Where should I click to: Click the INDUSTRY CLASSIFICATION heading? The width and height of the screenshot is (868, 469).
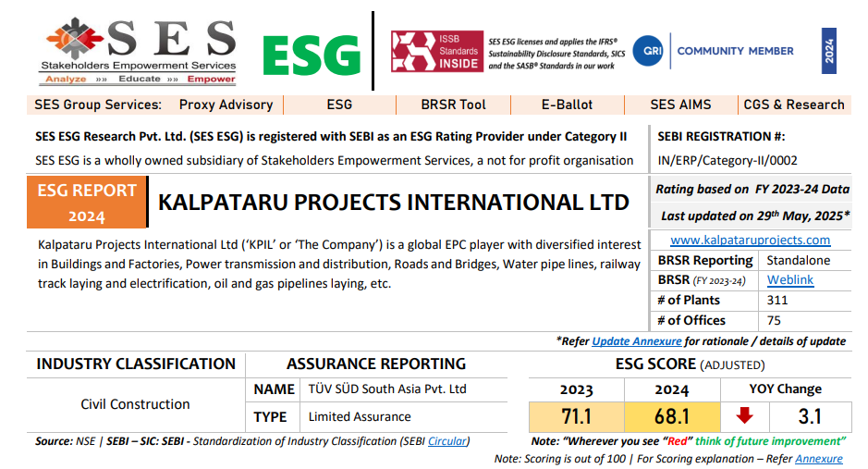[x=136, y=364]
